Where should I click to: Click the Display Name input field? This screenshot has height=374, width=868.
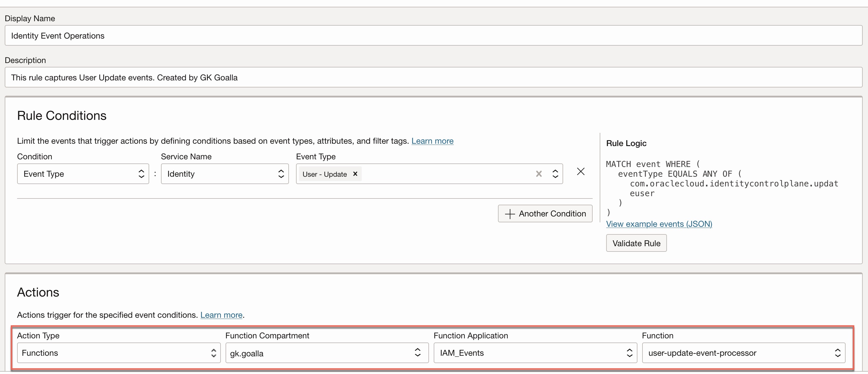(433, 36)
